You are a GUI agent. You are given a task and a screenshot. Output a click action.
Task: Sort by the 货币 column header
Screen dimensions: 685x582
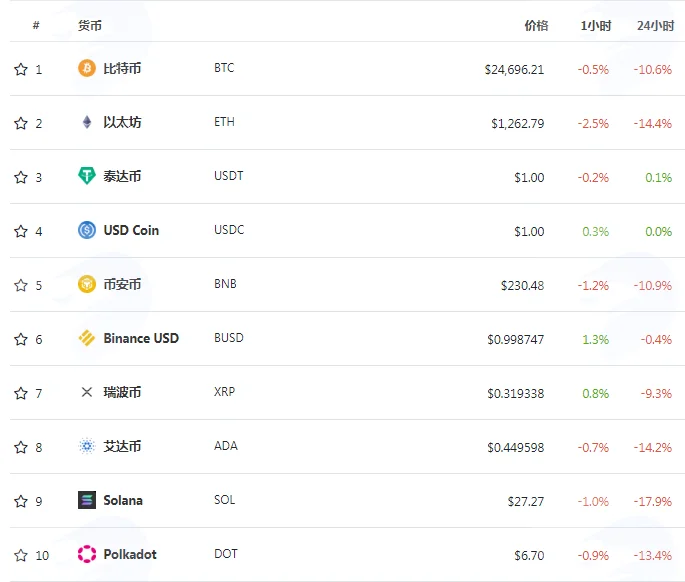pyautogui.click(x=90, y=26)
